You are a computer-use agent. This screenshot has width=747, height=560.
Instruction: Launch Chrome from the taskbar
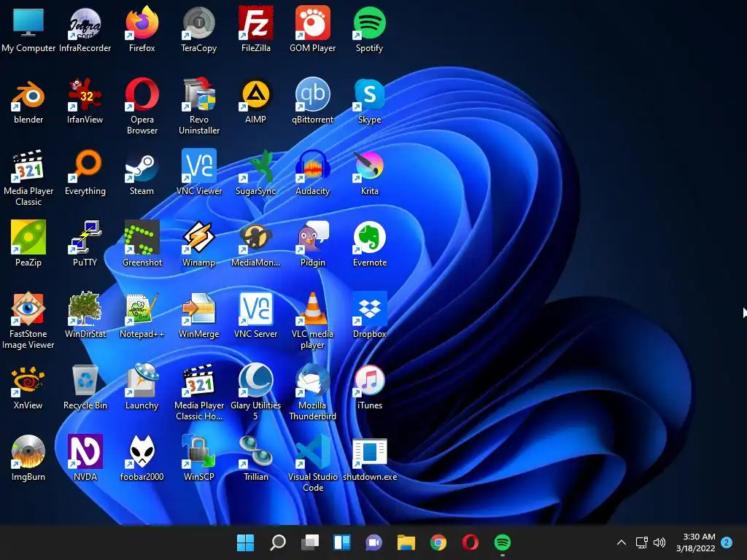[x=438, y=542]
